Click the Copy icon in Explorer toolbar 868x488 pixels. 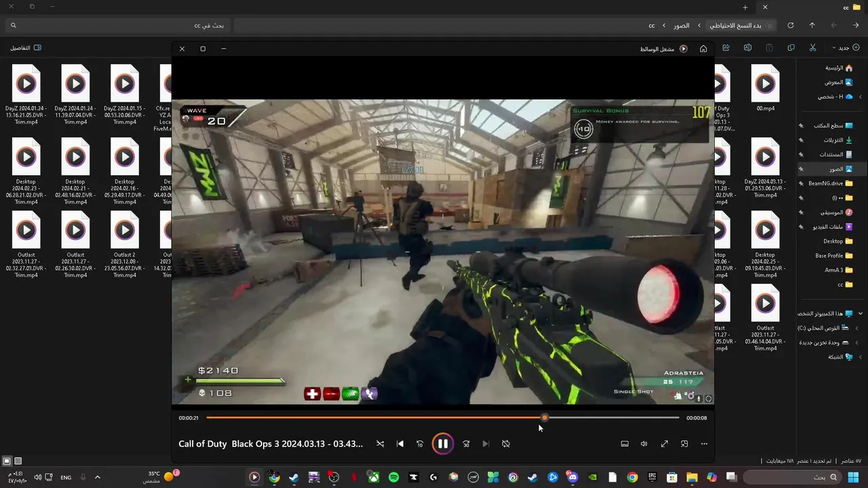791,47
